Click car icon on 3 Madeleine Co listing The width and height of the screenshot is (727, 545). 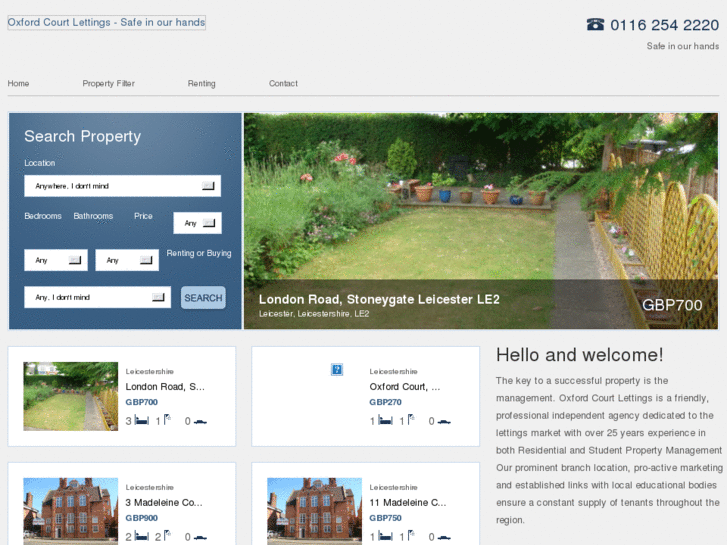click(200, 538)
